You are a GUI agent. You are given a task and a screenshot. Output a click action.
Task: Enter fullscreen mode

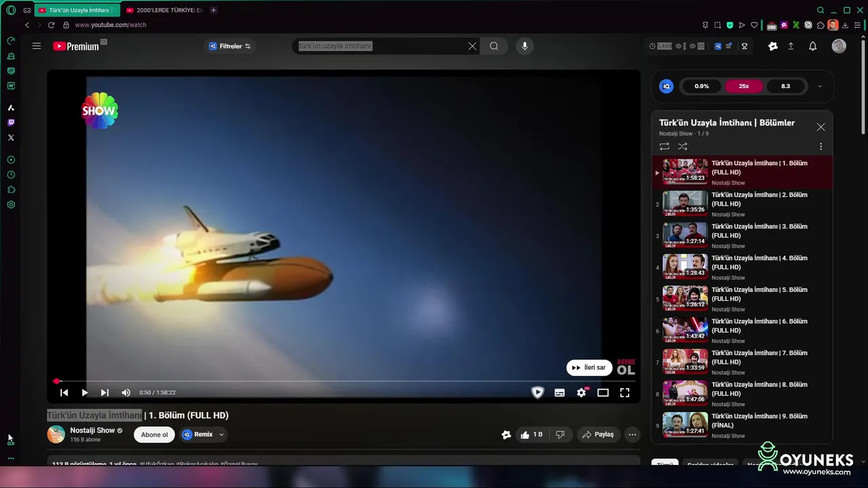coord(625,392)
